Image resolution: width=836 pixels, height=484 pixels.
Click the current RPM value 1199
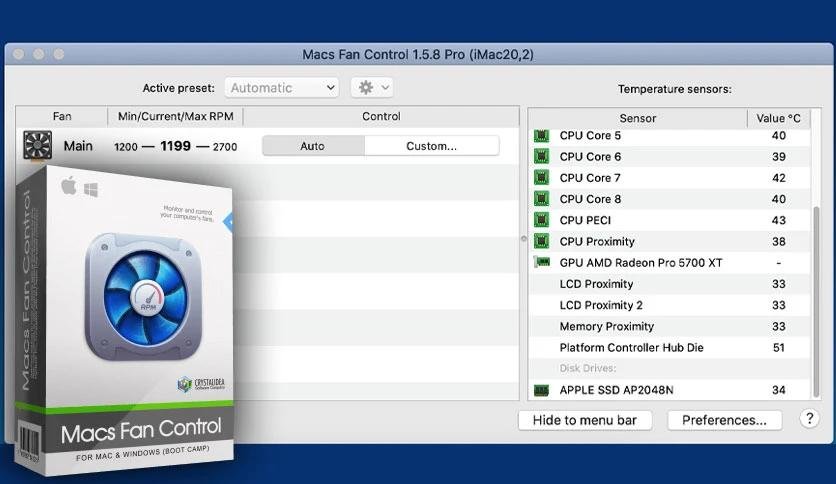click(175, 146)
